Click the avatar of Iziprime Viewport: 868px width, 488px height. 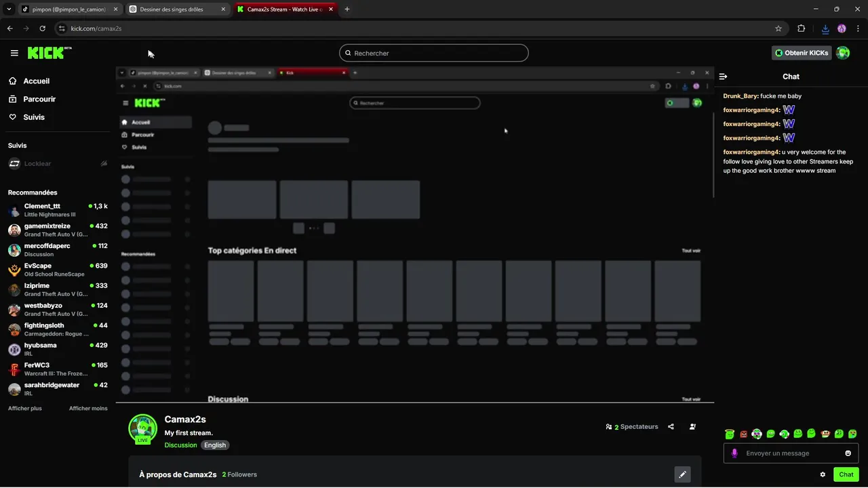[14, 290]
